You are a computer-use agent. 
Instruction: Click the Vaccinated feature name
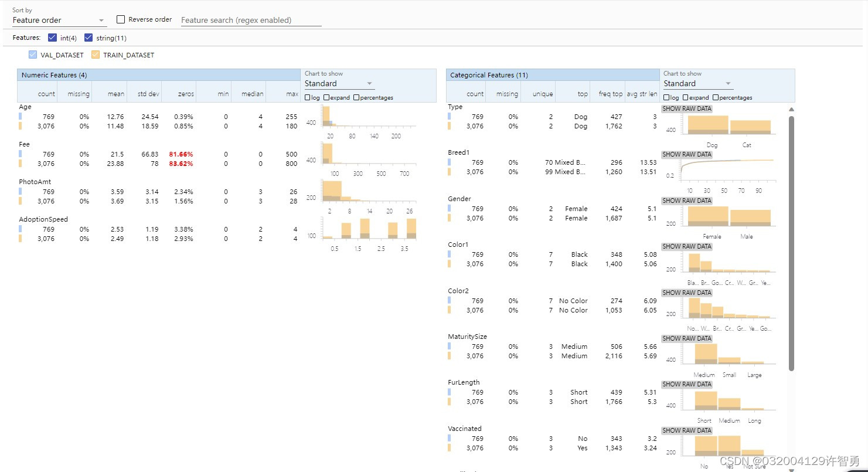465,429
